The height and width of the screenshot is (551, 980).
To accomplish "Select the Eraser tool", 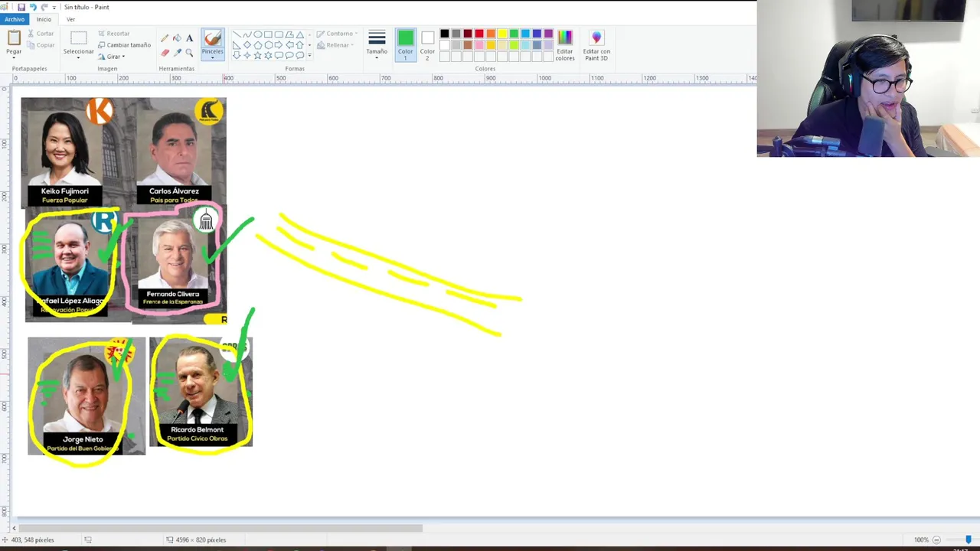I will [165, 52].
